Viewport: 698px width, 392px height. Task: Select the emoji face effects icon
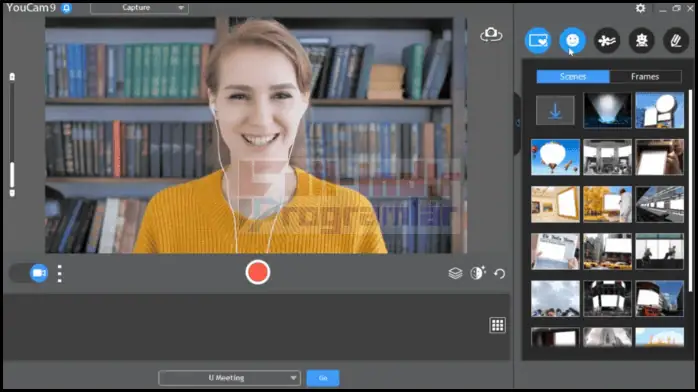(572, 41)
